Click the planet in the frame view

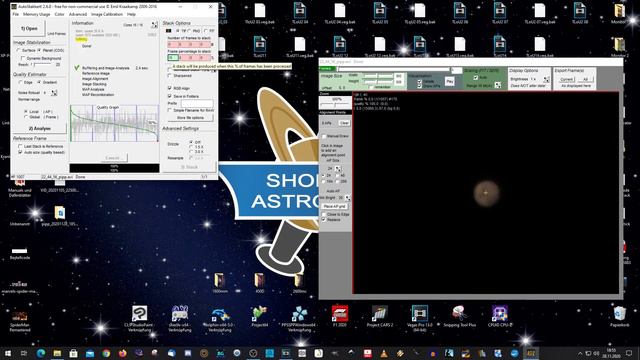pyautogui.click(x=486, y=193)
